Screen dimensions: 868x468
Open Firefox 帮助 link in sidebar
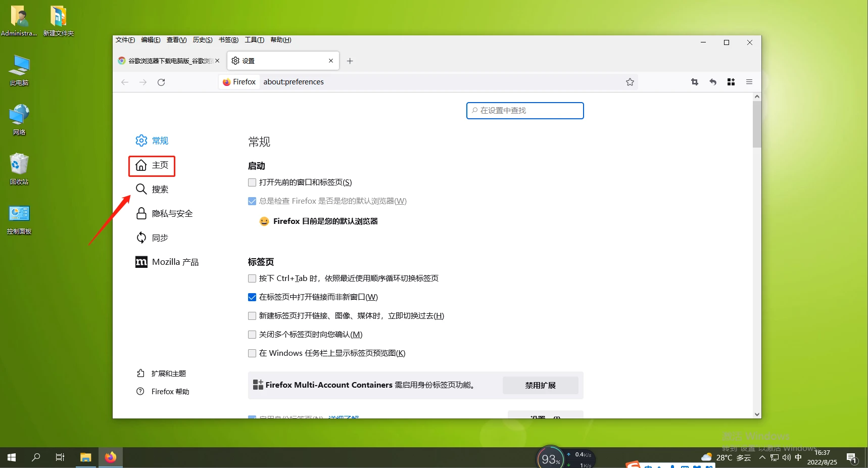click(163, 392)
